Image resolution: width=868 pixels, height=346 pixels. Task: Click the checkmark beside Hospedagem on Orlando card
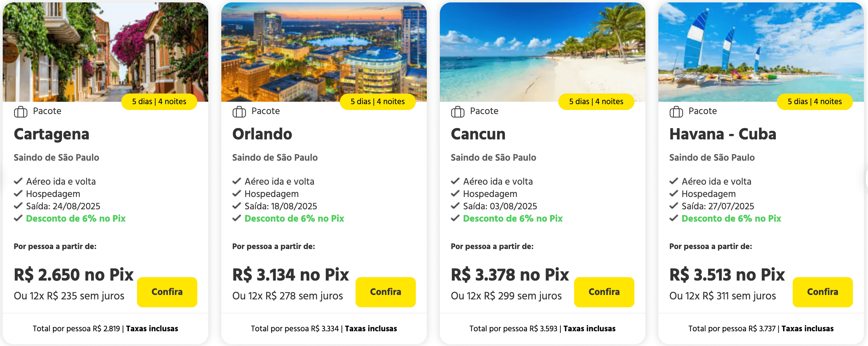tap(236, 194)
